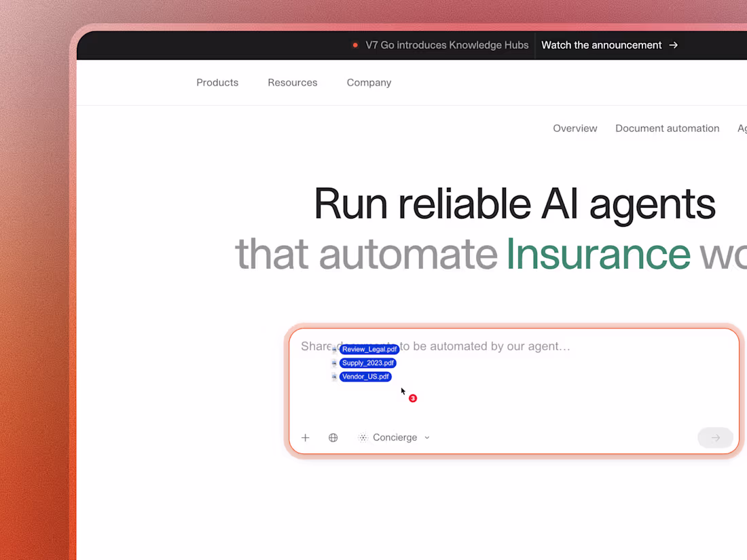Click the arrow beside Watch the announcement

[x=673, y=45]
